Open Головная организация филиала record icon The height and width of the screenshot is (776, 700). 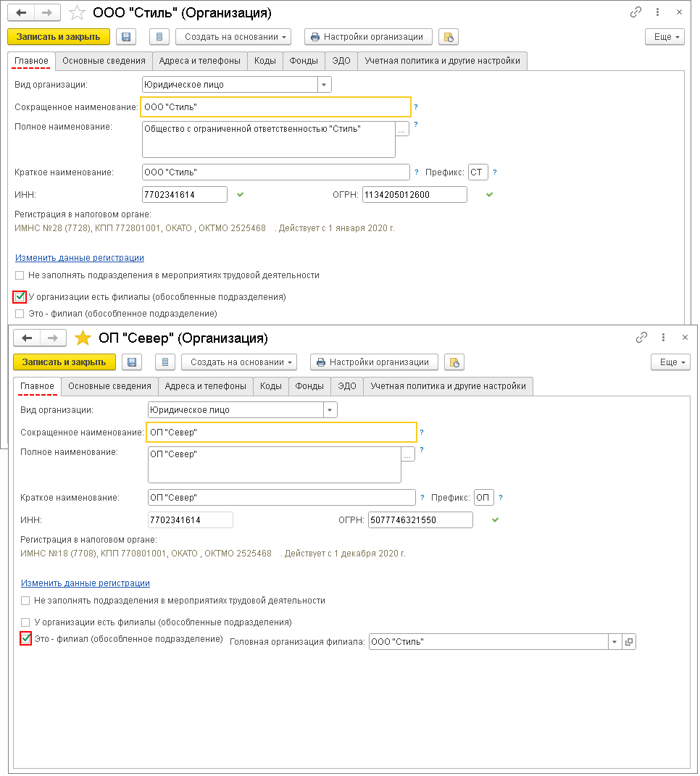point(629,642)
